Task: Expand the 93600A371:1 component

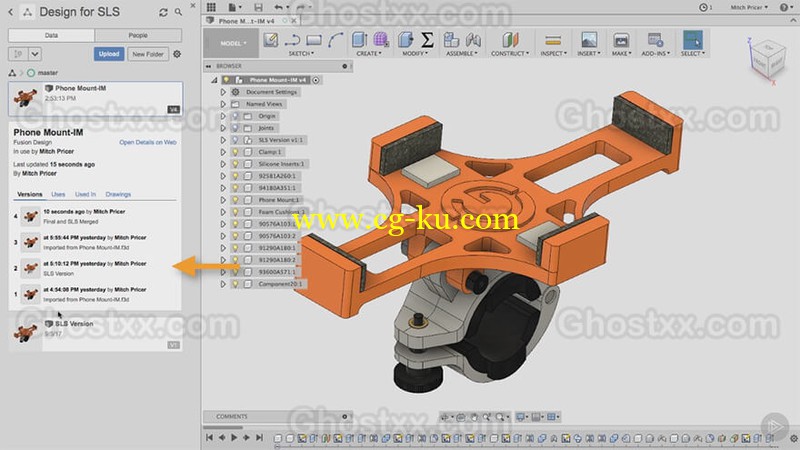Action: [x=223, y=272]
